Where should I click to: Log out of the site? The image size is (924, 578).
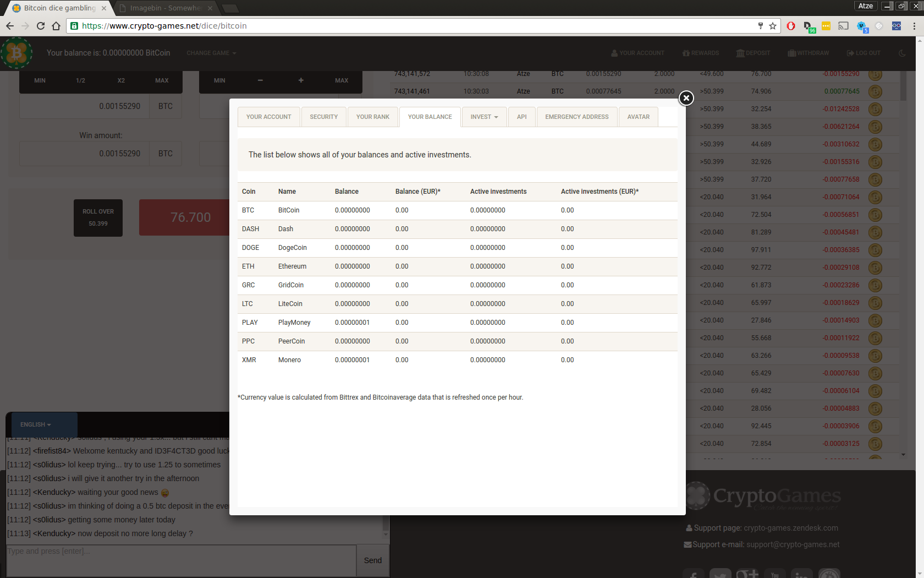click(x=864, y=53)
